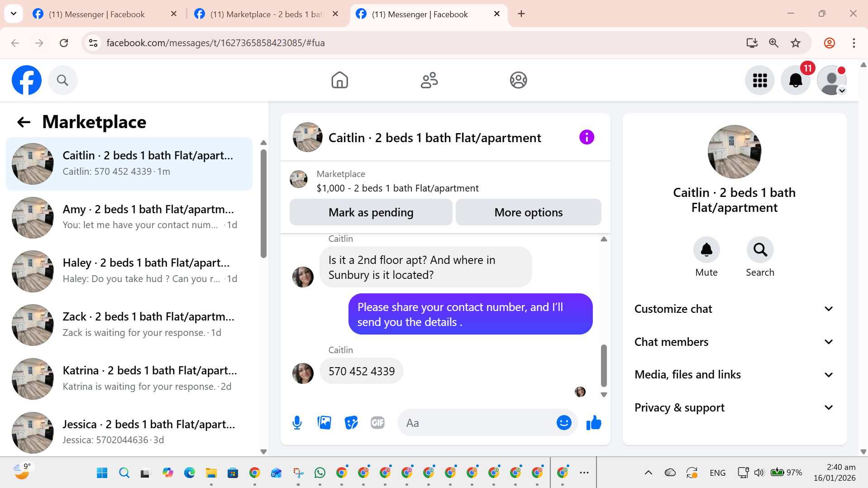Open header chat avatar Caitlin listing

[307, 137]
